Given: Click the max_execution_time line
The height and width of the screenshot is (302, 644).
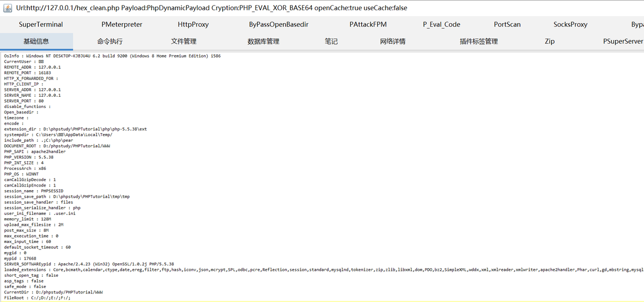Looking at the screenshot, I should [x=31, y=236].
